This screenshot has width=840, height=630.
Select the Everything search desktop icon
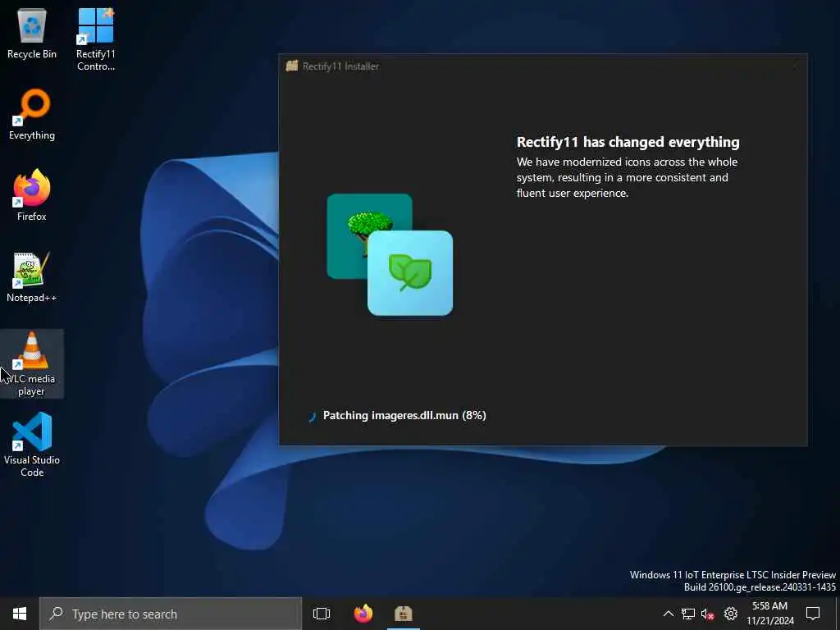pyautogui.click(x=32, y=115)
